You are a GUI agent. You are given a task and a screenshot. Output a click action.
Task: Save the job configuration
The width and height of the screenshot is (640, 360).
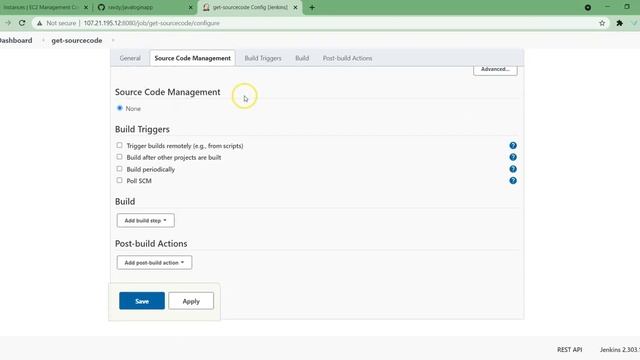coord(142,301)
